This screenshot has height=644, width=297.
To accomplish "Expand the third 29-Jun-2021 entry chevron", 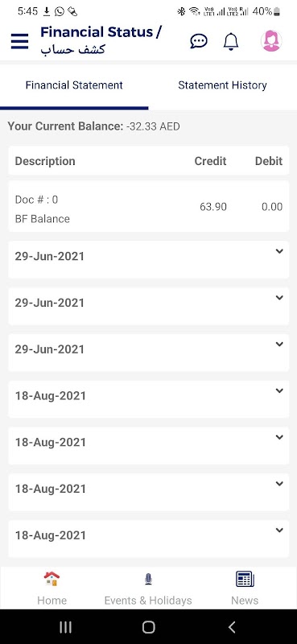I will [279, 345].
